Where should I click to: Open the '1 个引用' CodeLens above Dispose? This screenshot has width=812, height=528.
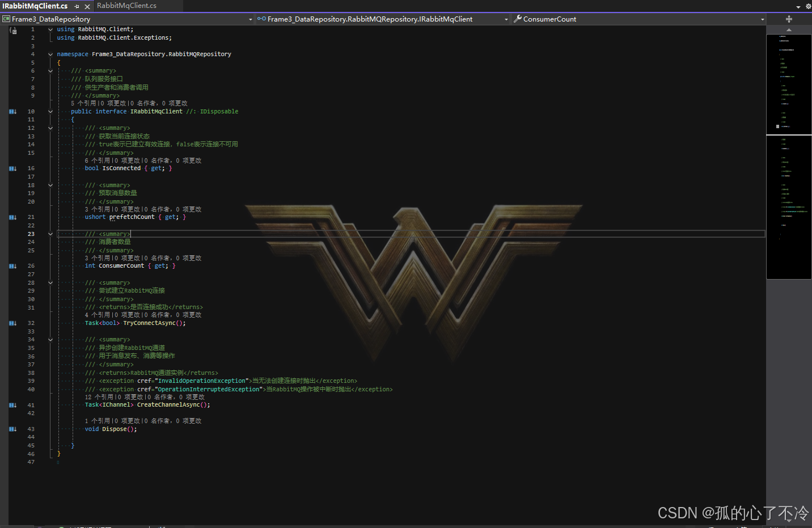pos(98,421)
